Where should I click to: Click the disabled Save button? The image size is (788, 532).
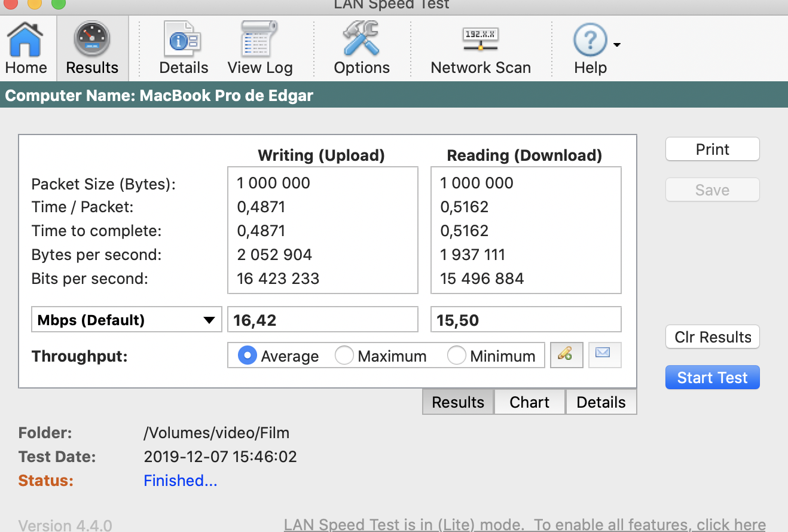click(713, 190)
